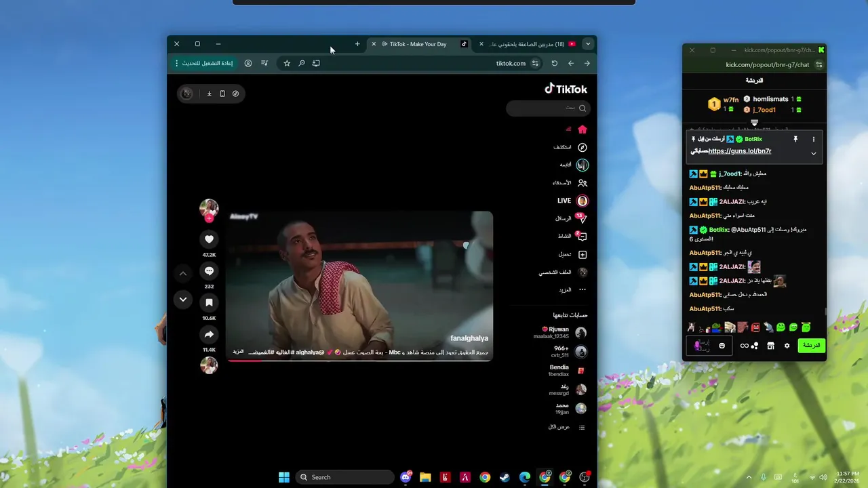Open Steam from the taskbar
Viewport: 868px width, 488px height.
tap(505, 477)
